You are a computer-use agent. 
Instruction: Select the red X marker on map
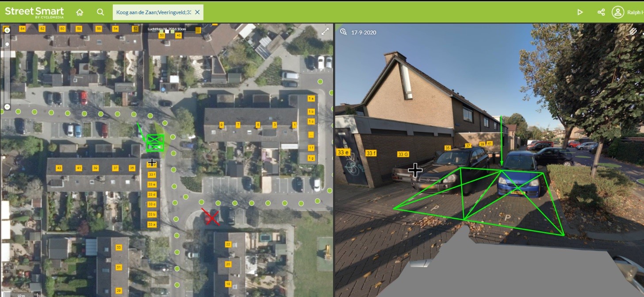click(211, 217)
